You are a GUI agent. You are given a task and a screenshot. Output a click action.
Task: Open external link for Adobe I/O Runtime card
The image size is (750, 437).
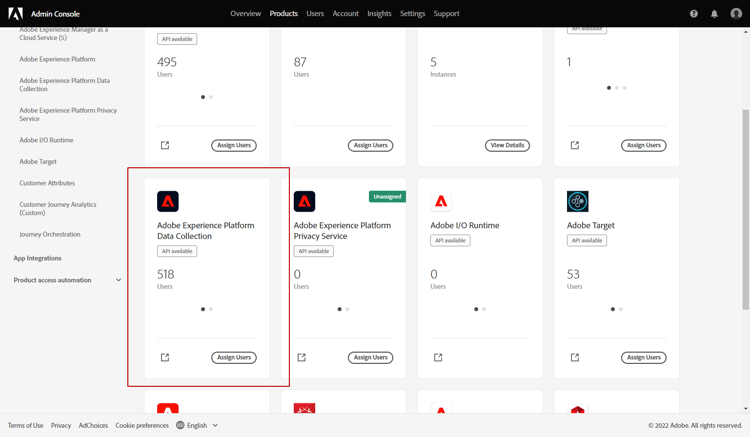click(x=438, y=357)
